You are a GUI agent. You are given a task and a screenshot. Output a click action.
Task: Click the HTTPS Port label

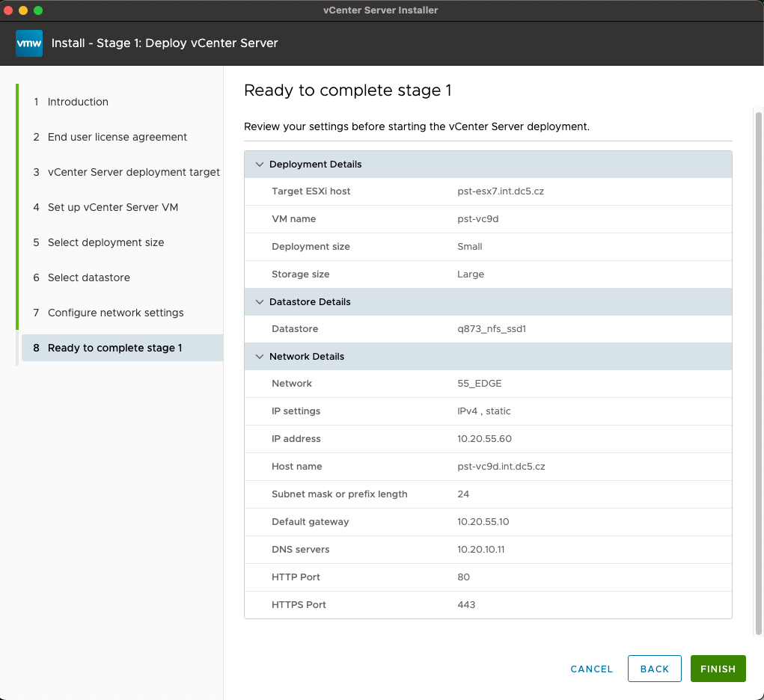point(299,605)
